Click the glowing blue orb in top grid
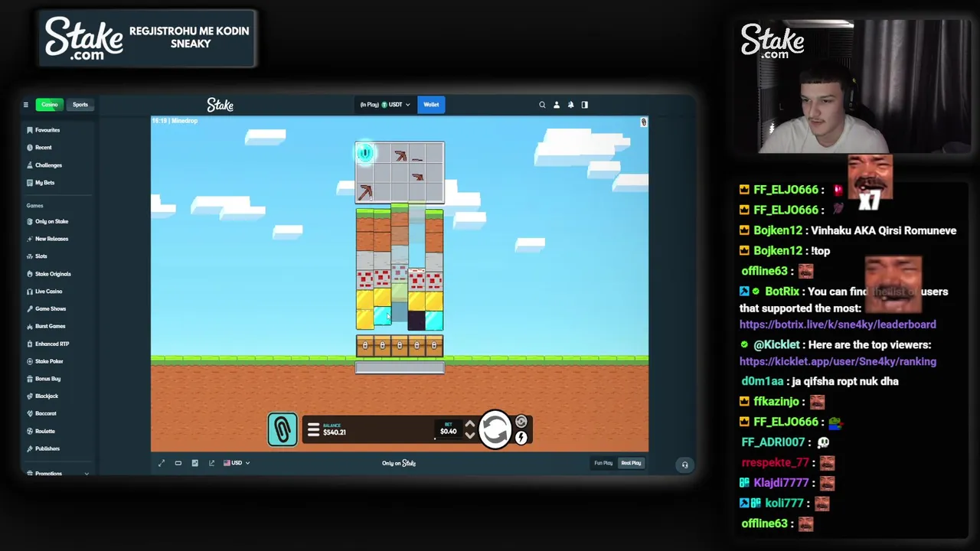The width and height of the screenshot is (980, 551). (x=364, y=153)
